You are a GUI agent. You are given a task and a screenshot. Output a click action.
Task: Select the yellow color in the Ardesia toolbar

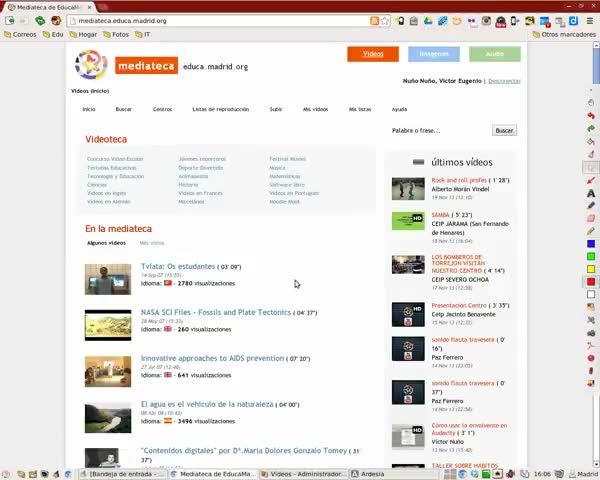point(591,269)
